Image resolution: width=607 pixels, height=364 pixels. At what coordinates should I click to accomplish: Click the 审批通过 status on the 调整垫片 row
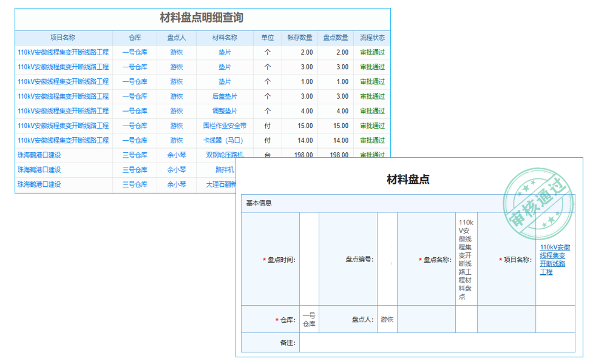tap(374, 111)
